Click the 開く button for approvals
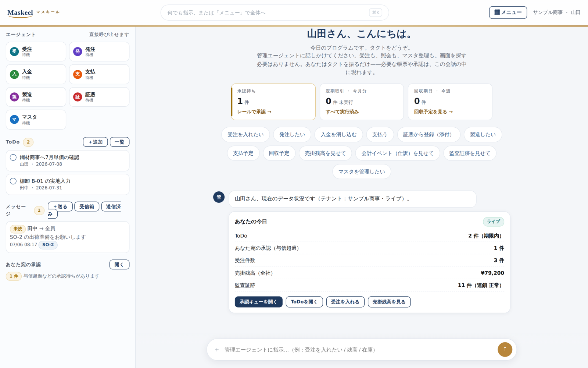The width and height of the screenshot is (588, 368). (x=119, y=265)
